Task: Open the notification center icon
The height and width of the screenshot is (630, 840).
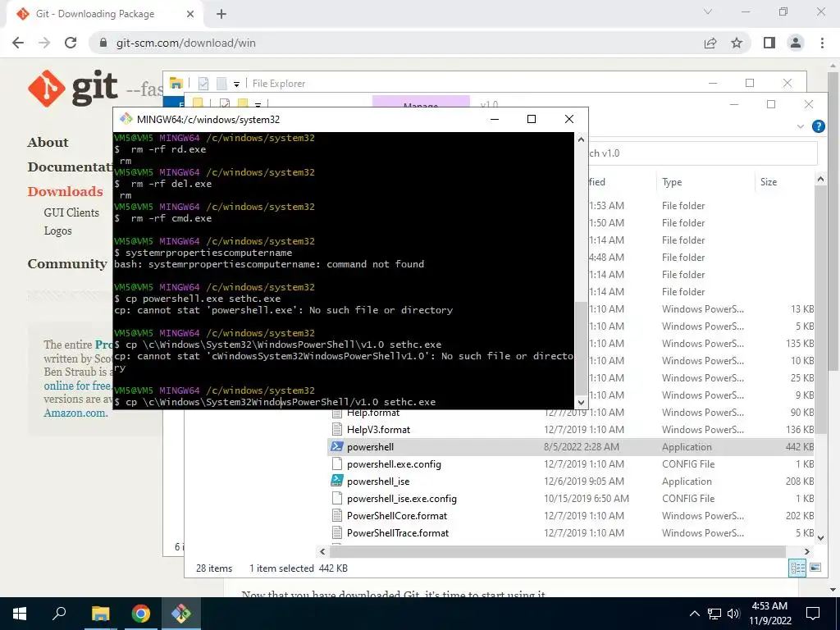Action: coord(813,614)
